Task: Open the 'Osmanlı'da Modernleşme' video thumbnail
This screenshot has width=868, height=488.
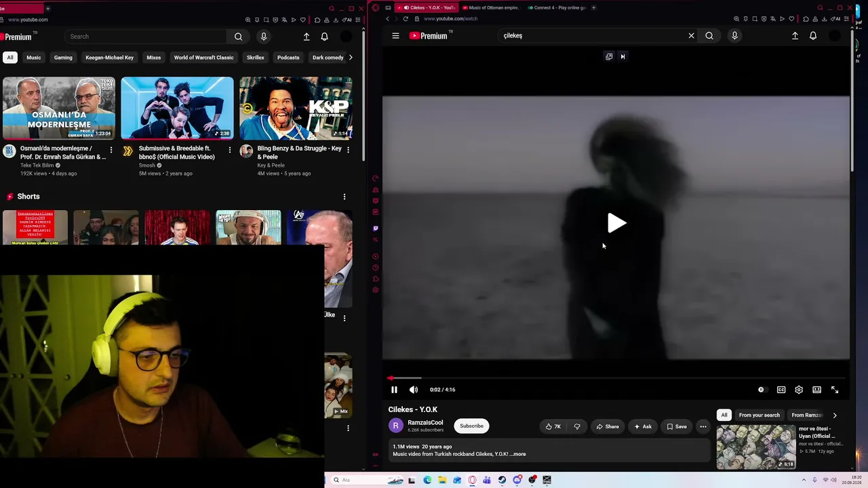Action: (59, 108)
